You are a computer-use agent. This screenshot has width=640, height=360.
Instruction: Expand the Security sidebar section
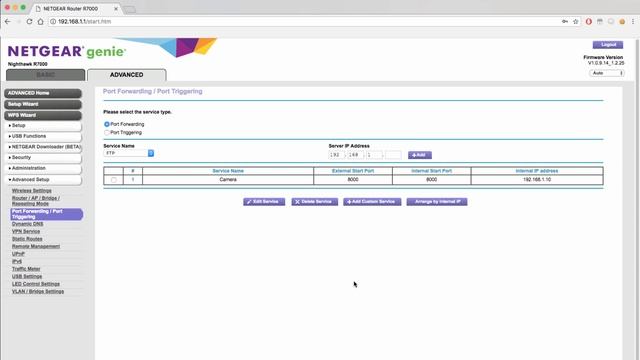coord(43,158)
